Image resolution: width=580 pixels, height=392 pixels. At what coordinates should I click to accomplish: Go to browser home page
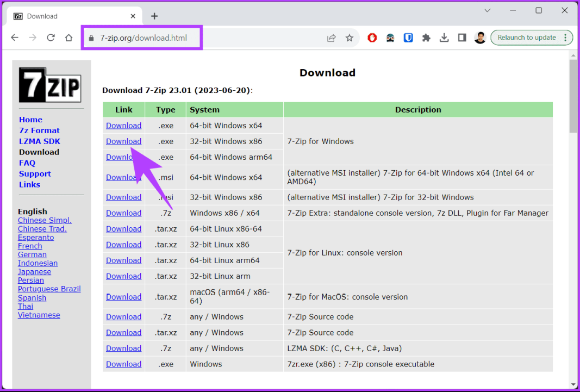click(68, 38)
